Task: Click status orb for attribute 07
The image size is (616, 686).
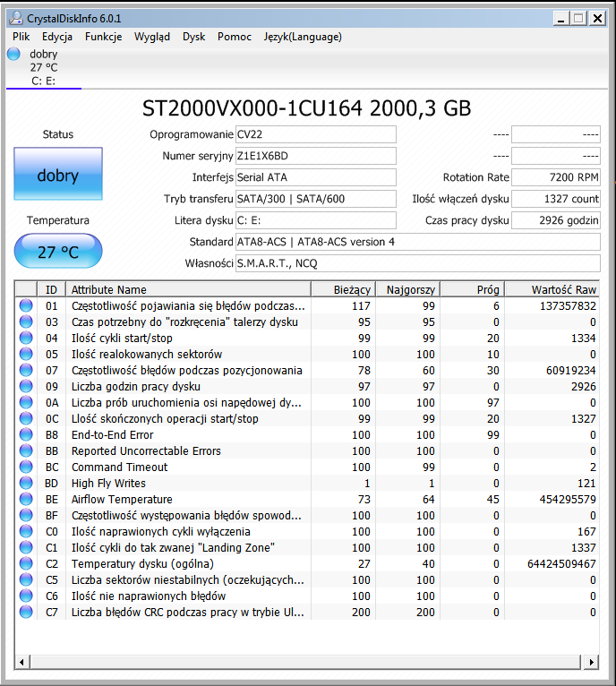Action: (x=26, y=370)
